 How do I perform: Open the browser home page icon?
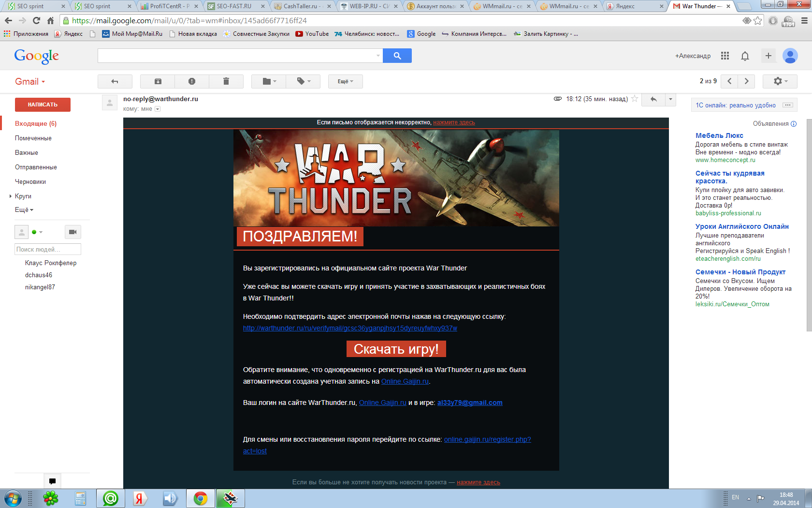coord(50,20)
